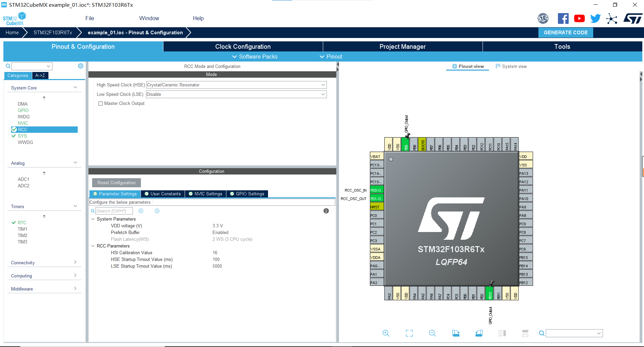Screen dimensions: 644x347
Task: Open the Twitter icon link
Action: 595,18
